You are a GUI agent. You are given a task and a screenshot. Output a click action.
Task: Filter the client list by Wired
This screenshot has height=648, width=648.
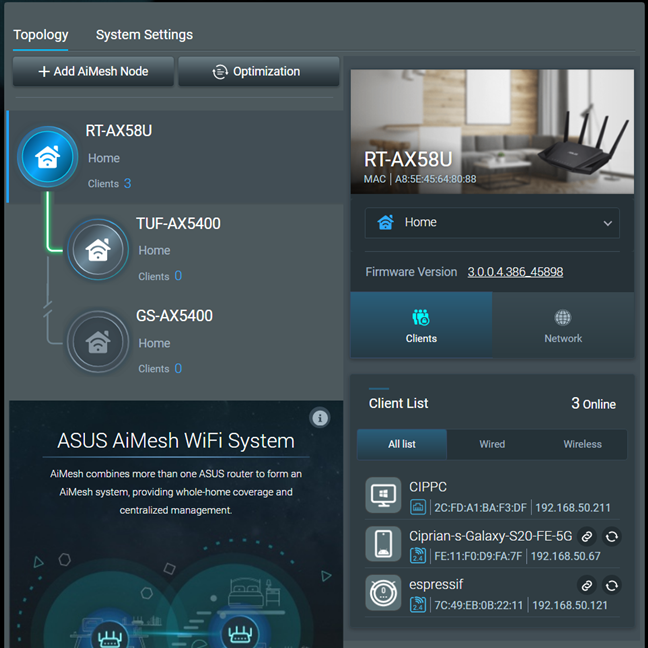pos(492,444)
